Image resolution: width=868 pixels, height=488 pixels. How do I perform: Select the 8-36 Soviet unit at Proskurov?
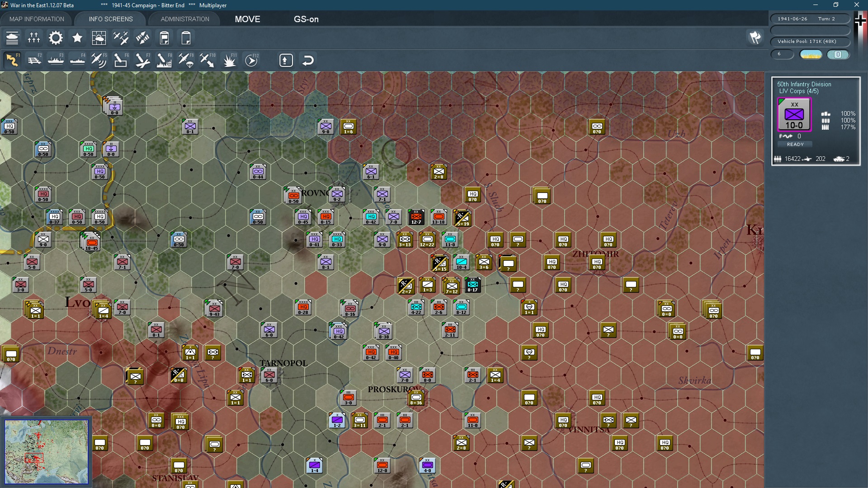416,398
